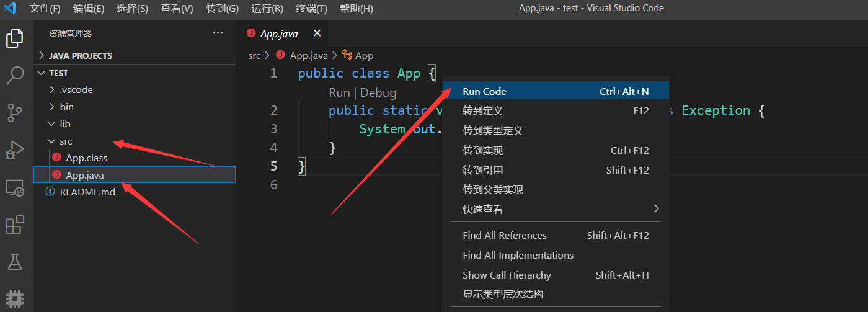Open the Explorer view in activity bar
The width and height of the screenshot is (868, 312).
tap(15, 38)
